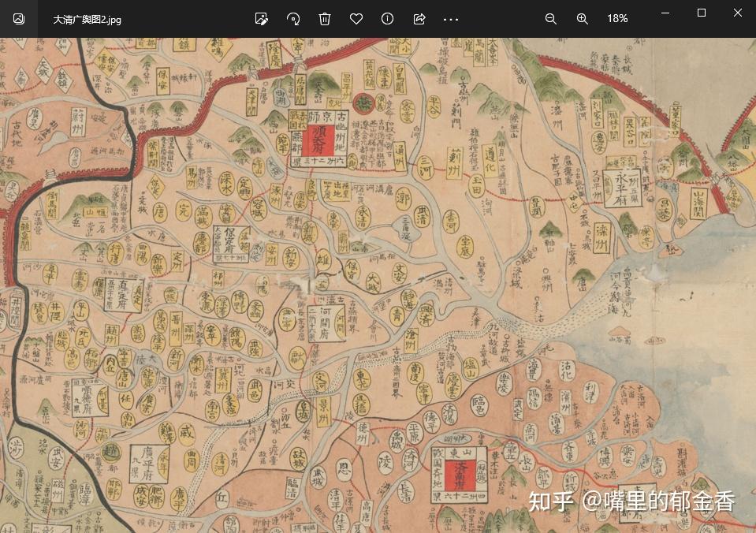The width and height of the screenshot is (756, 533).
Task: Zoom in with the plus magnifier
Action: [x=583, y=19]
